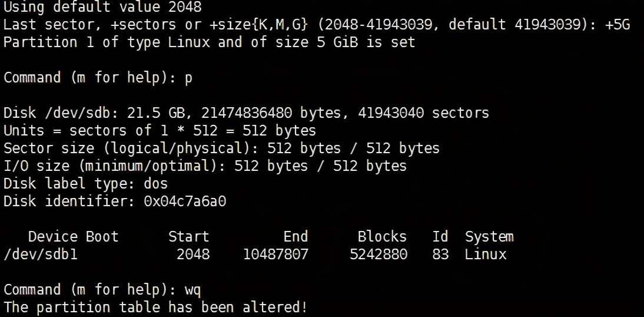Click the 'System' column header
The image size is (644, 317).
tap(489, 237)
